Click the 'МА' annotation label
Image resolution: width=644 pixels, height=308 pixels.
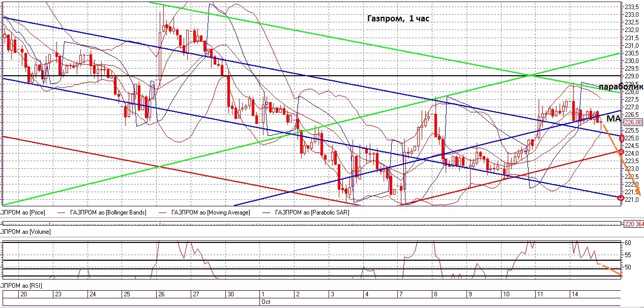614,118
